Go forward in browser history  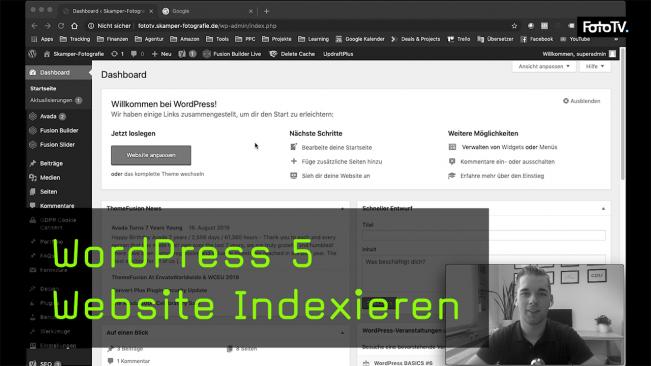[x=48, y=26]
